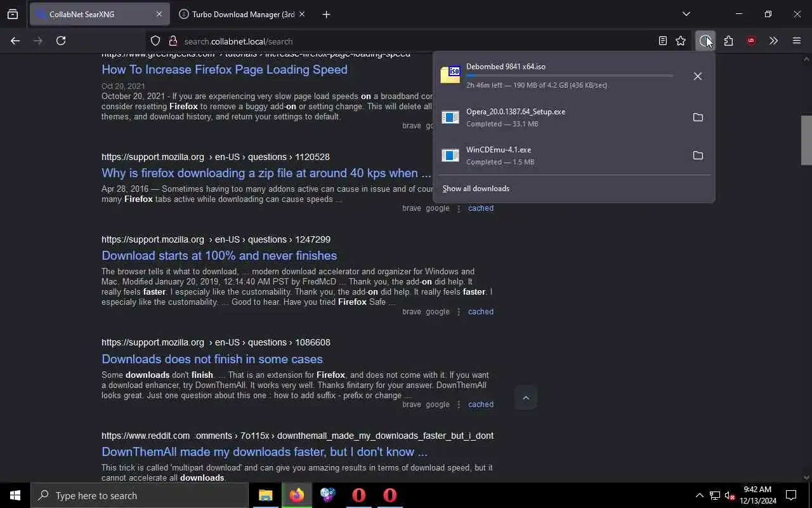
Task: Expand the list all tabs dropdown
Action: pyautogui.click(x=686, y=14)
